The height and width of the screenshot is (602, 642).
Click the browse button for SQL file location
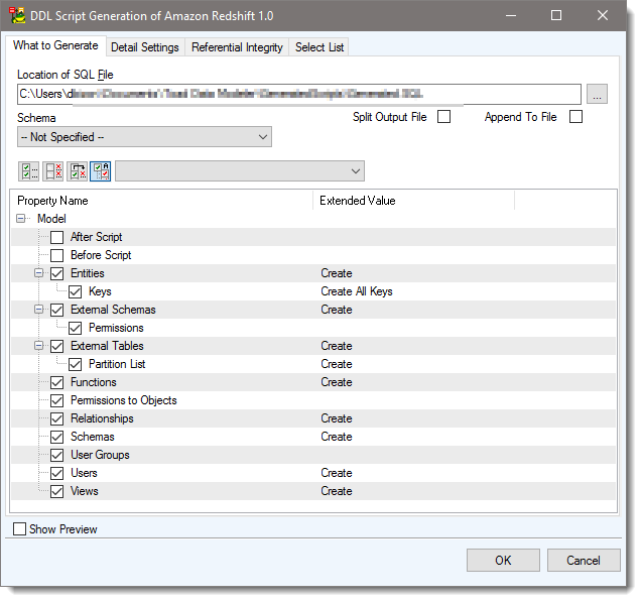(596, 94)
